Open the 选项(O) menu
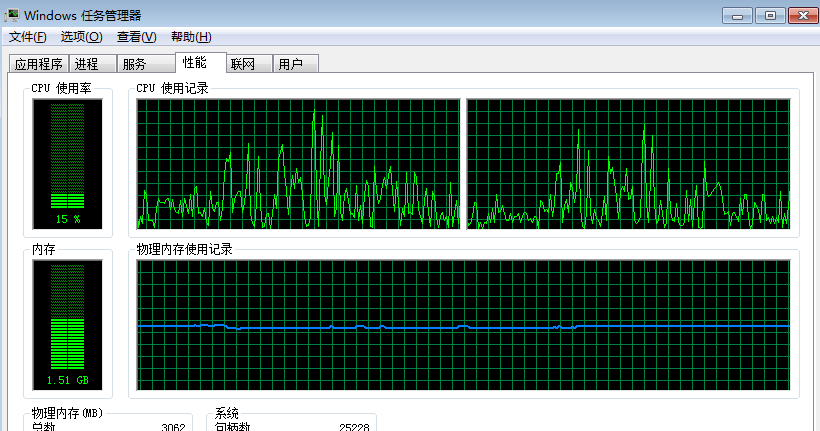Image resolution: width=820 pixels, height=431 pixels. click(x=81, y=37)
